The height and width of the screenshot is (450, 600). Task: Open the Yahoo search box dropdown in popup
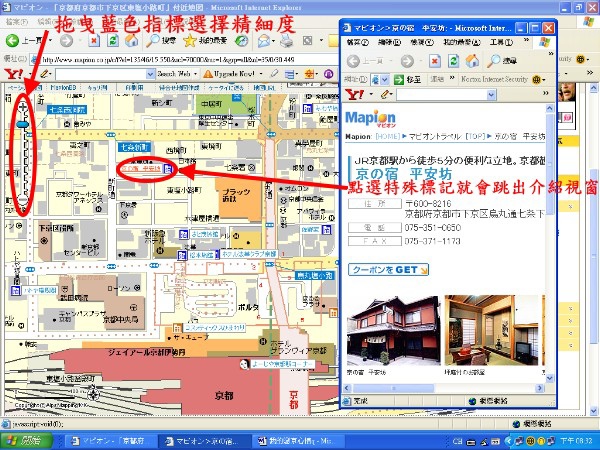pyautogui.click(x=491, y=95)
